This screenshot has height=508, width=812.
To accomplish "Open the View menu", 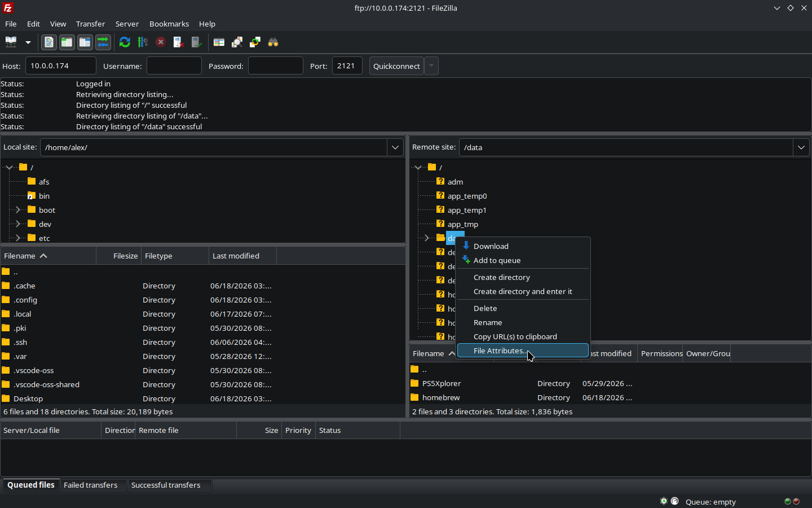I will click(58, 24).
